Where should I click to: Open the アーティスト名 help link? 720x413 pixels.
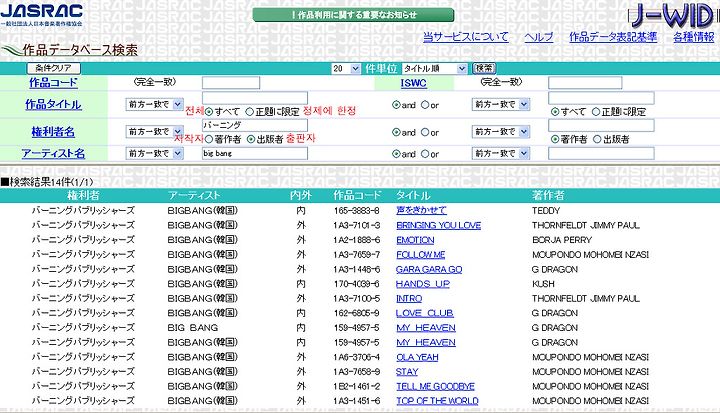pyautogui.click(x=53, y=153)
